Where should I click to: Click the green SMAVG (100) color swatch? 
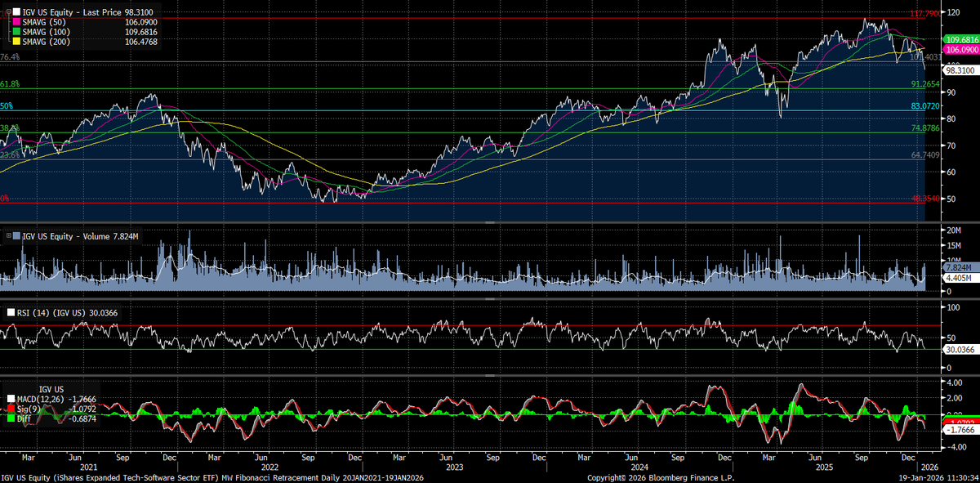point(16,32)
